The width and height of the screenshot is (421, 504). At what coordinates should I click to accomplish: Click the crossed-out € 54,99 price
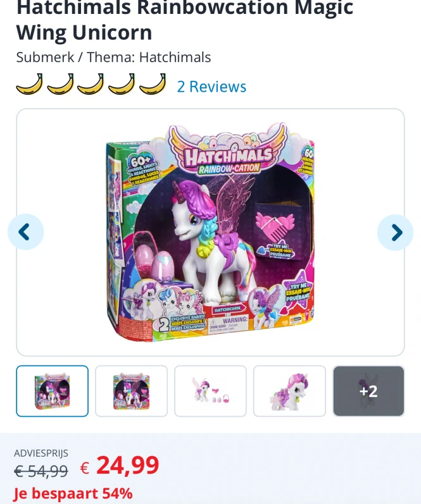click(41, 471)
